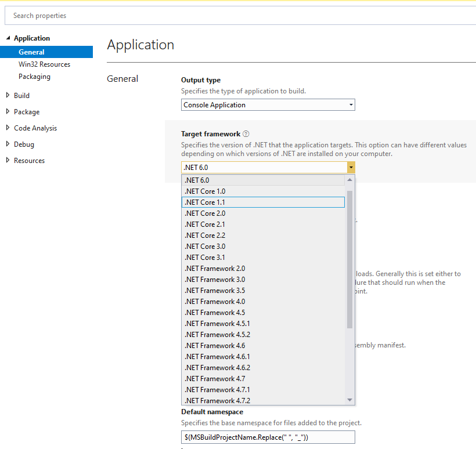
Task: Choose .NET Core 3.0
Action: [x=263, y=247]
